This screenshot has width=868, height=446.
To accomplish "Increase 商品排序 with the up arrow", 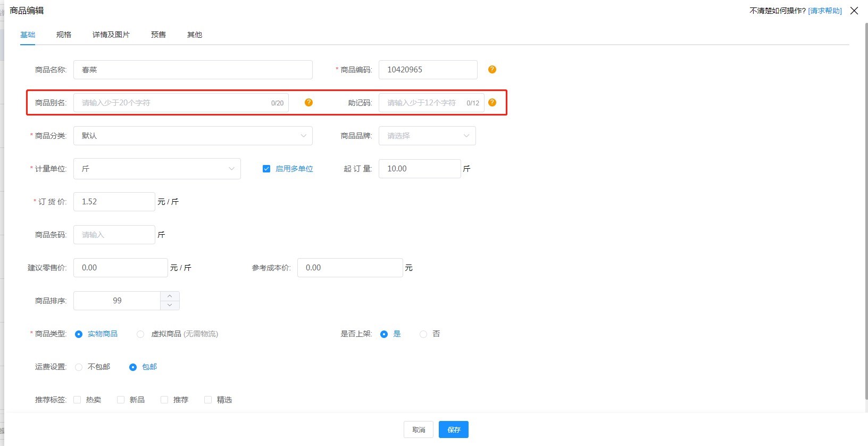I will pyautogui.click(x=170, y=296).
